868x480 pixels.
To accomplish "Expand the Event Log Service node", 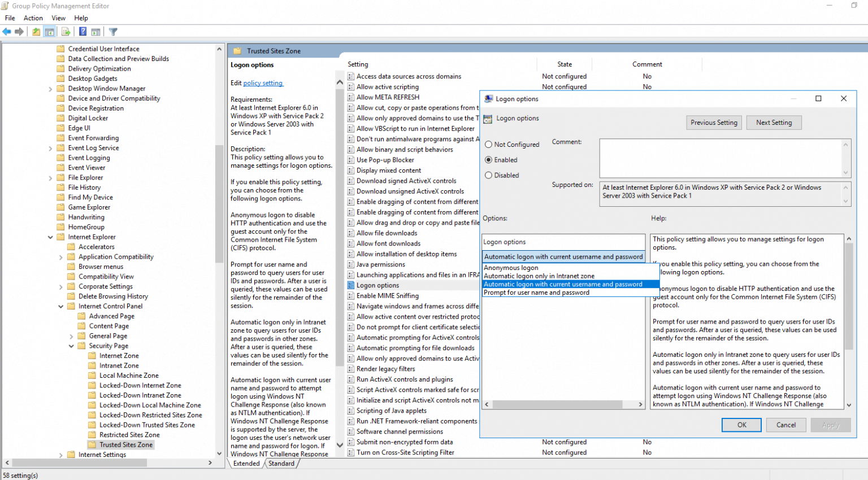I will coord(50,149).
